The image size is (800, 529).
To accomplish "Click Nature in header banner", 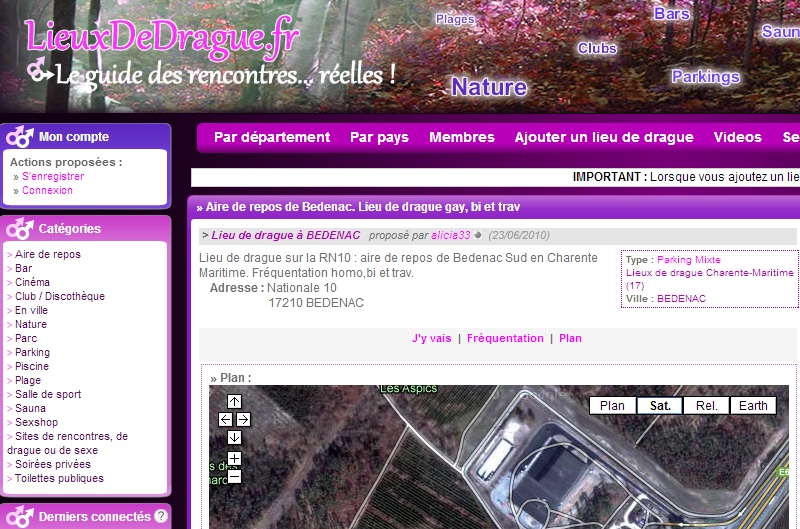I will coord(489,87).
